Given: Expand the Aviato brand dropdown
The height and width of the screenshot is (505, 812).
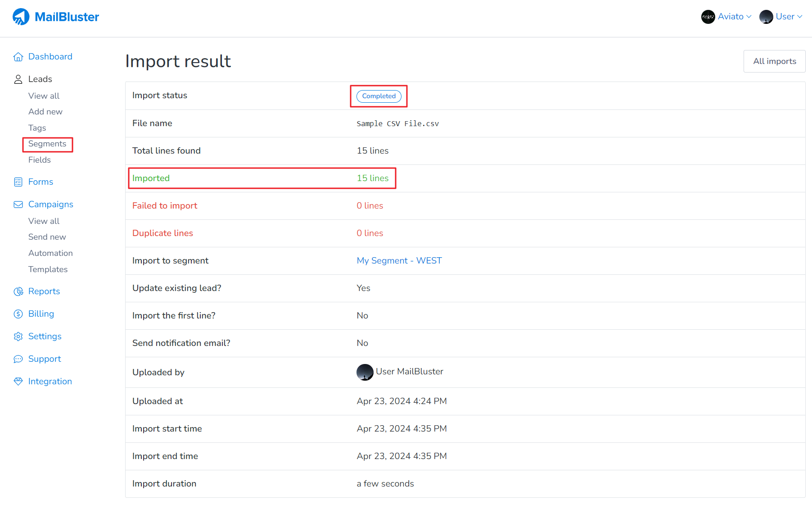Looking at the screenshot, I should point(726,17).
